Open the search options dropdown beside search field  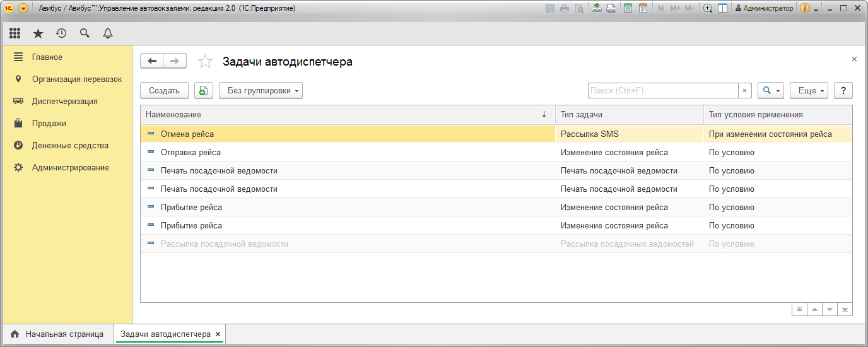(x=770, y=91)
